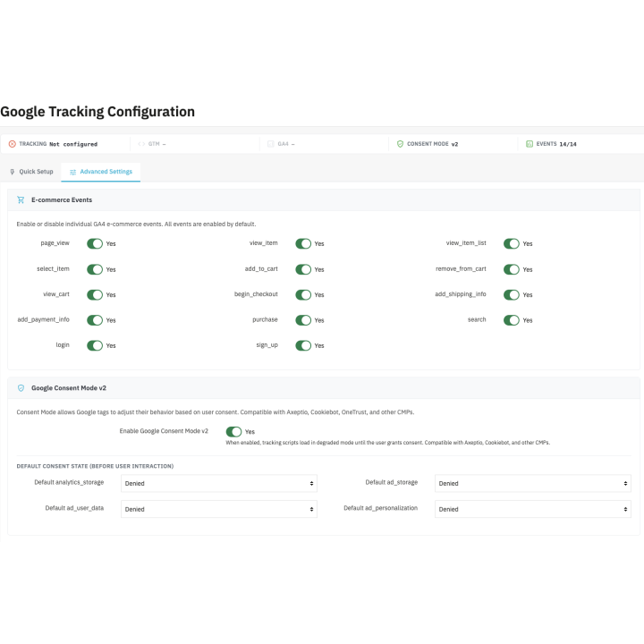Click the E-commerce Events section heading
Screen dimensions: 644x644
click(62, 200)
